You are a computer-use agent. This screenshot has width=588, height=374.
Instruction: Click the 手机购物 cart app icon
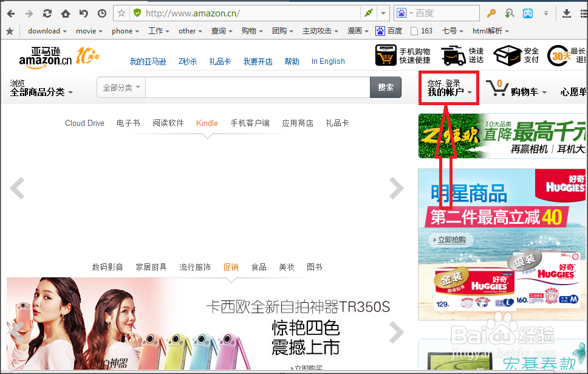(386, 55)
